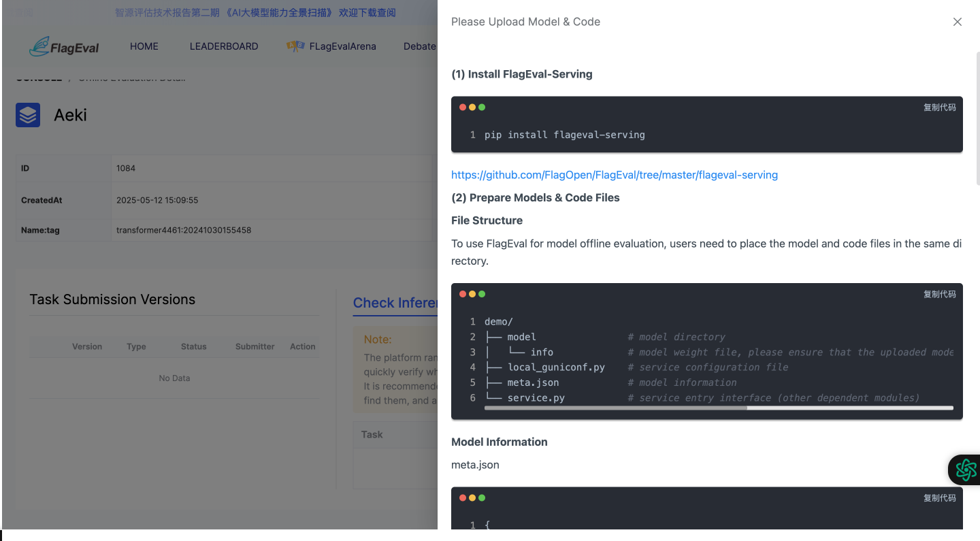Click the horizontal scrollbar in file structure code
The image size is (980, 541).
coord(615,408)
